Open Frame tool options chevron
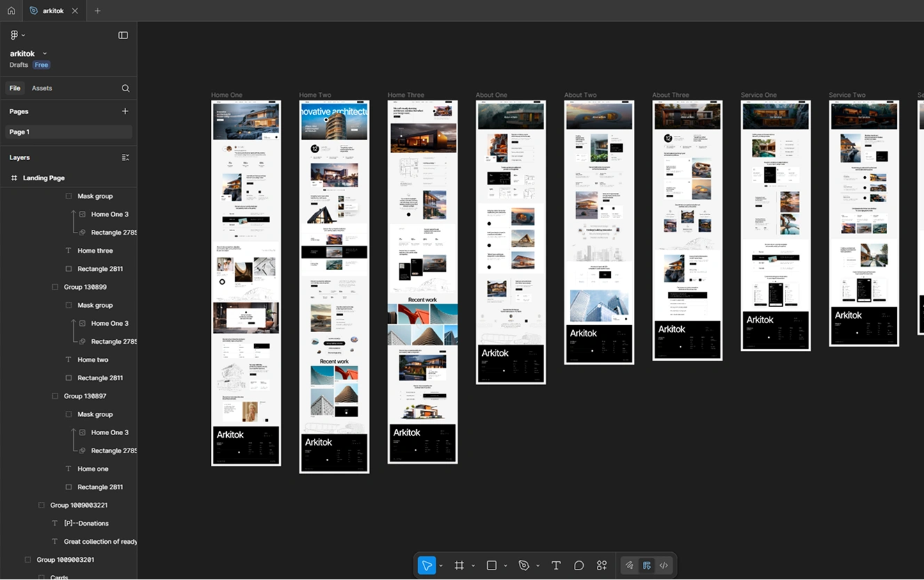This screenshot has height=580, width=924. (472, 566)
